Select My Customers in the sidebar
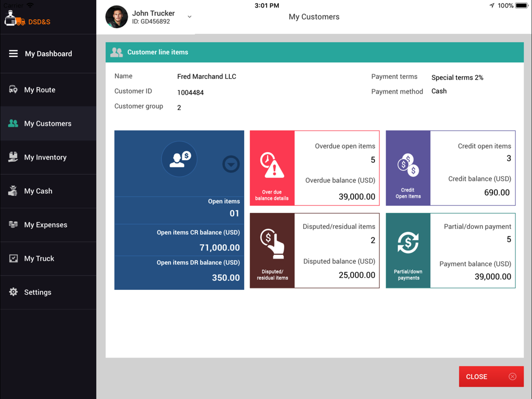Image resolution: width=532 pixels, height=399 pixels. tap(48, 123)
